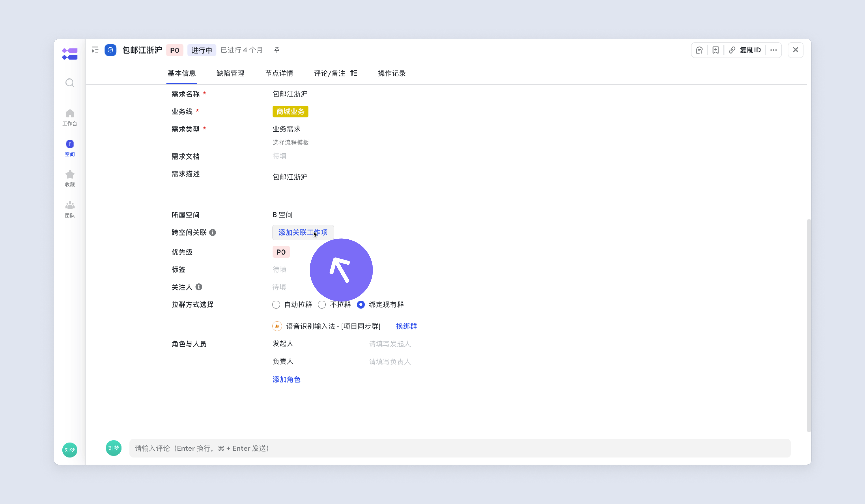Click the 包邮江浙沪 title in the header
This screenshot has height=504, width=865.
coord(142,50)
